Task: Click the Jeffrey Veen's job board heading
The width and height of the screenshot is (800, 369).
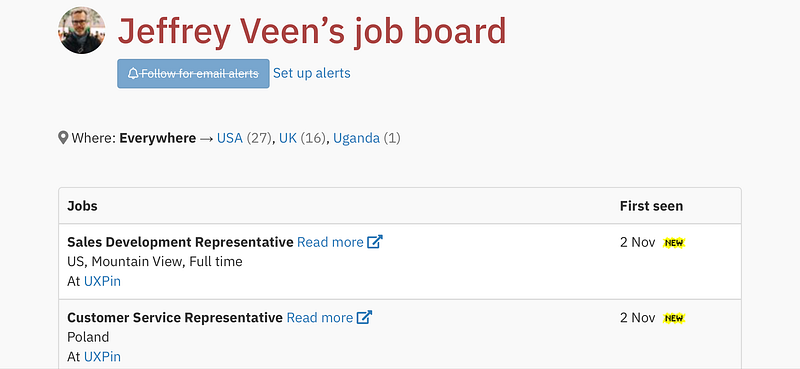Action: point(312,32)
